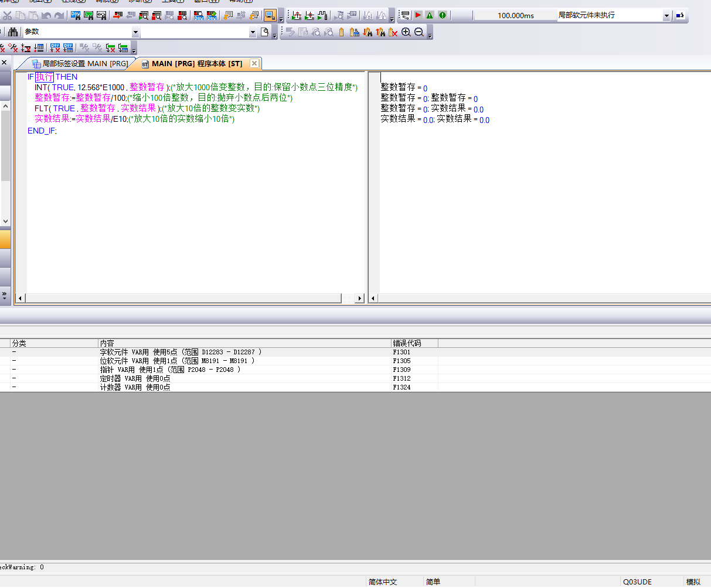Open the empty combo box beside 参数
711x588 pixels.
253,33
